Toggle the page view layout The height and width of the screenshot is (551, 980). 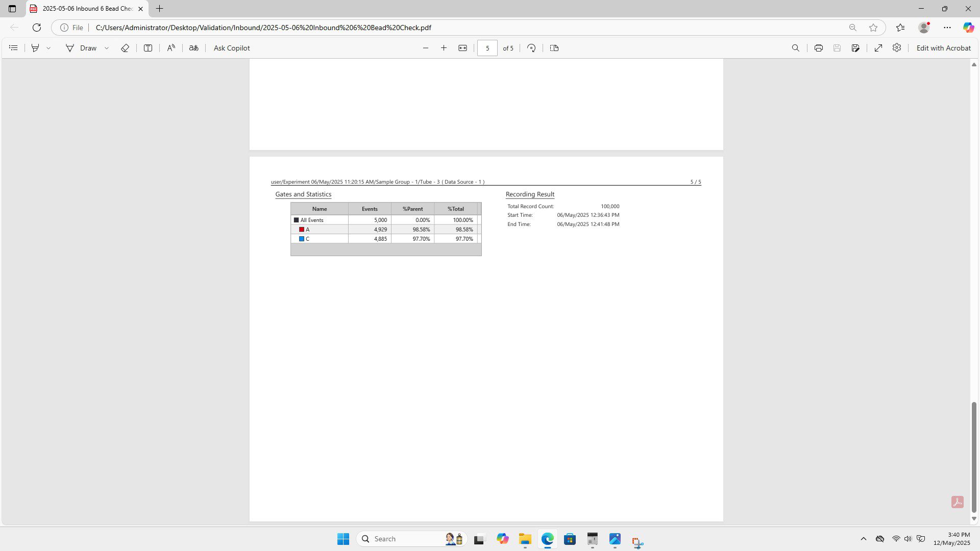554,48
